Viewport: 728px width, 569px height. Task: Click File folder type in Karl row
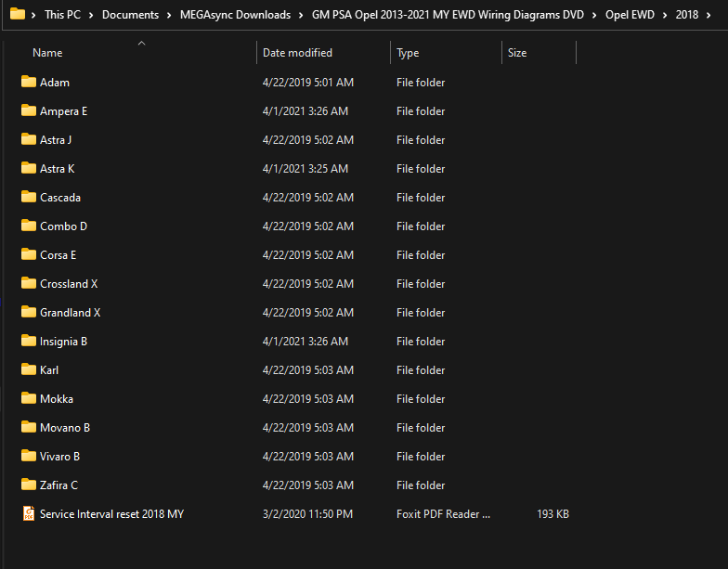tap(421, 369)
